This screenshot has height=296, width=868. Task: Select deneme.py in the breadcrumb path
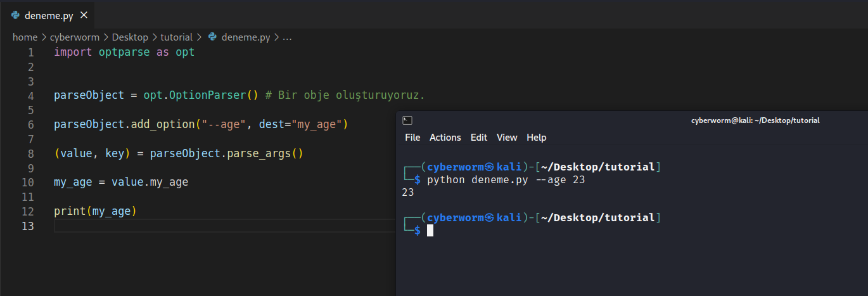coord(246,37)
